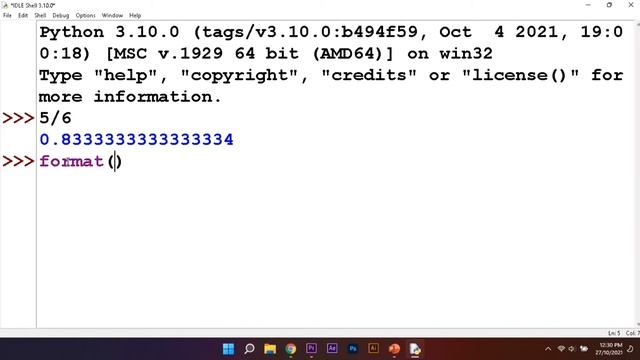This screenshot has width=640, height=360.
Task: Open the Shell menu
Action: (x=40, y=16)
